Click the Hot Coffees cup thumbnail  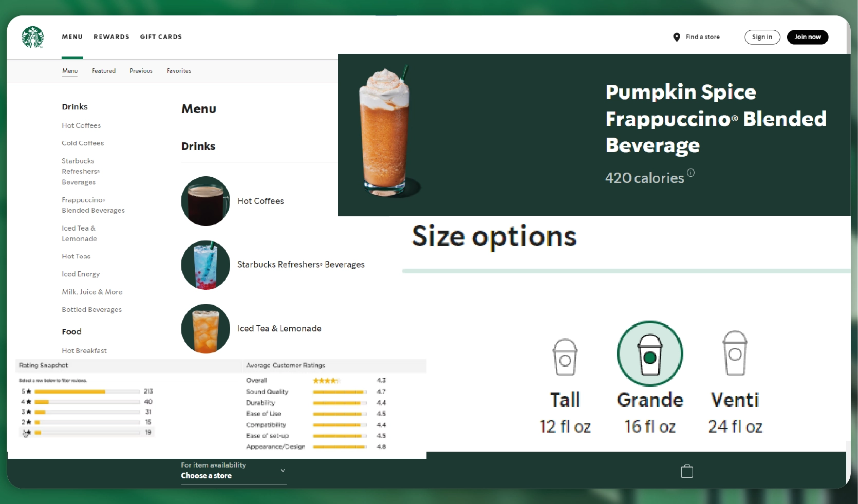[206, 201]
